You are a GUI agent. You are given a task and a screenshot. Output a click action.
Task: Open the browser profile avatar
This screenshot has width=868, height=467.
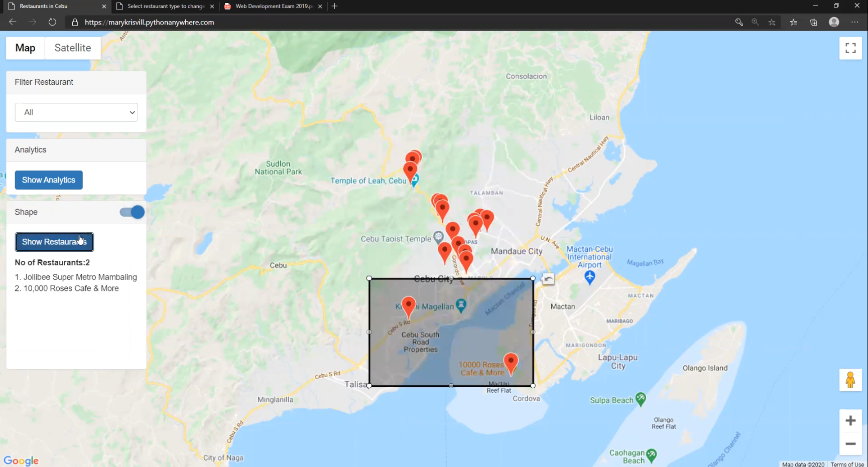[x=834, y=22]
